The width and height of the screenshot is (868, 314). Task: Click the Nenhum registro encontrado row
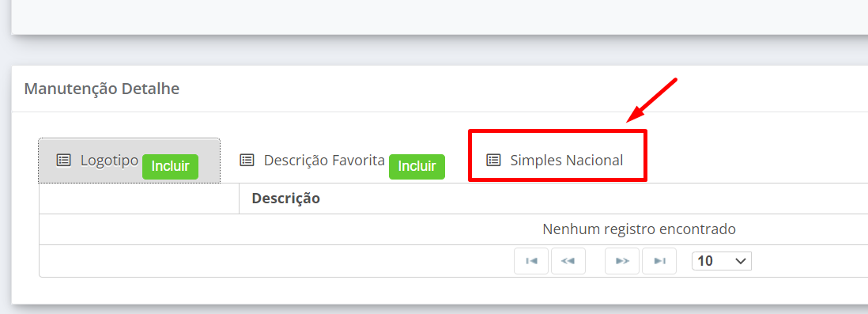tap(454, 229)
